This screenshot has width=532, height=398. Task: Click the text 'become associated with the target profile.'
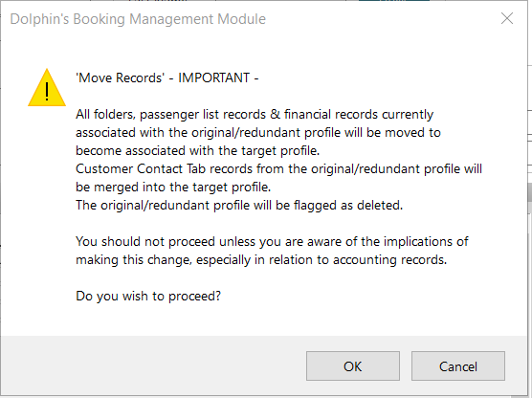coord(197,150)
